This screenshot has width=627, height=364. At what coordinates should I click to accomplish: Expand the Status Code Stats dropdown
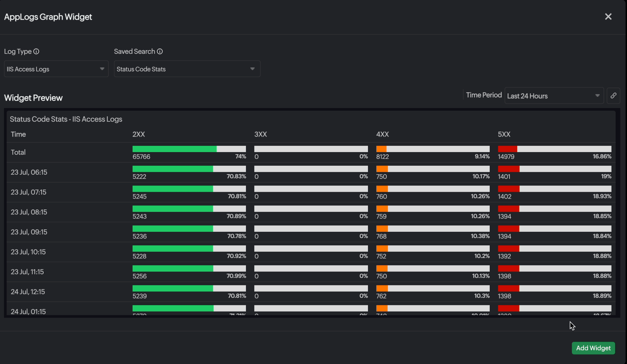point(187,69)
